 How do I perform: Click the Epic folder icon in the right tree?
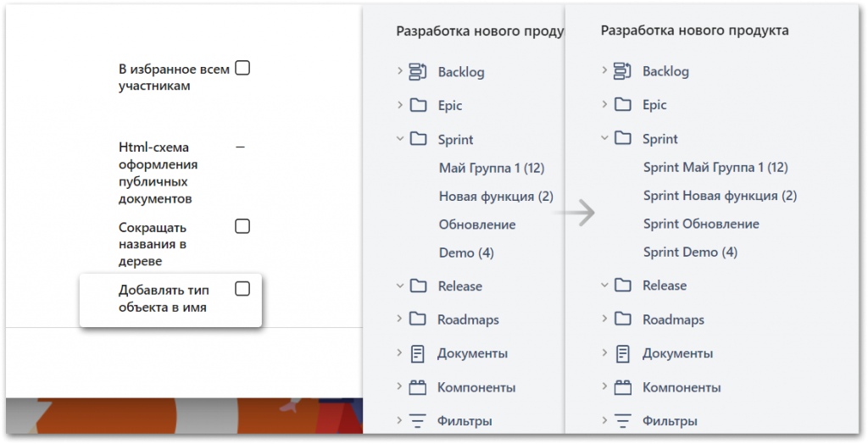(x=623, y=105)
